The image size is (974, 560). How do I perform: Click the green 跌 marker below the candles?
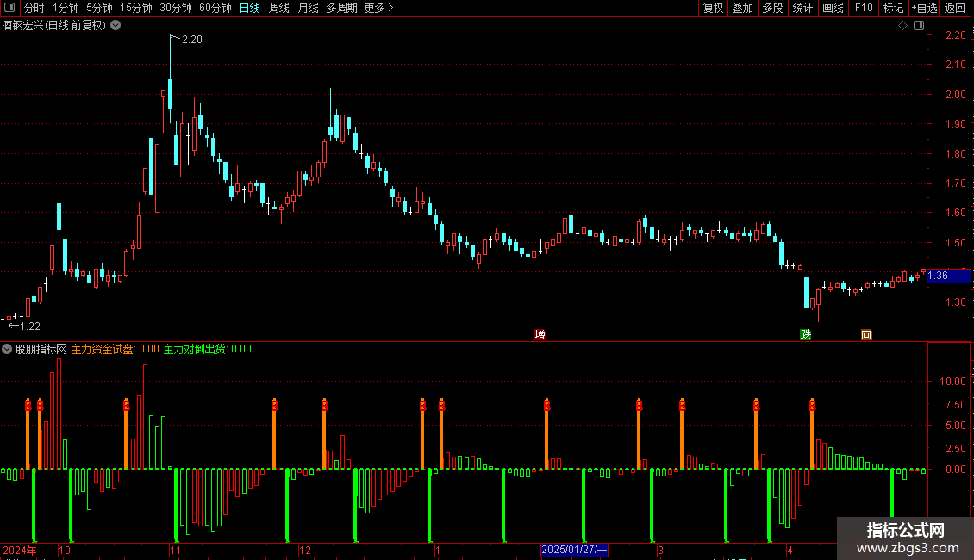click(806, 334)
